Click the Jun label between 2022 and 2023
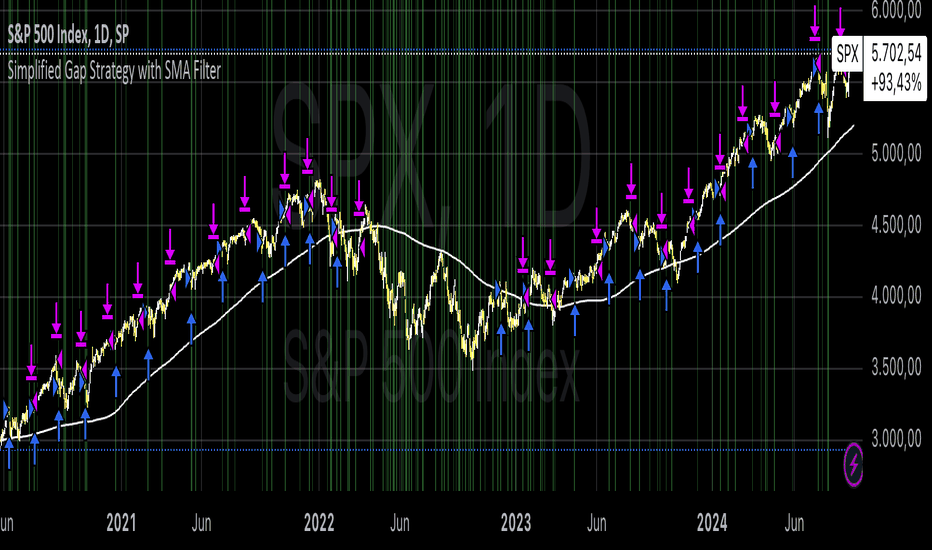This screenshot has height=550, width=932. [x=399, y=523]
